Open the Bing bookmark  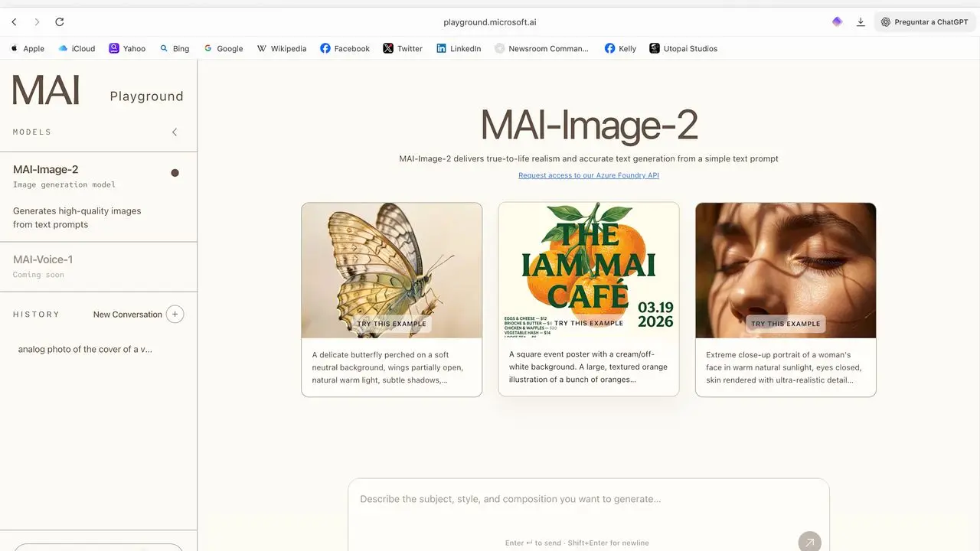175,48
